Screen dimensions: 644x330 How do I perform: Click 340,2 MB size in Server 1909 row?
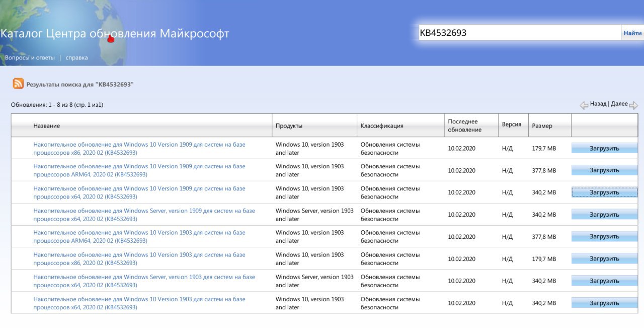[x=544, y=215]
